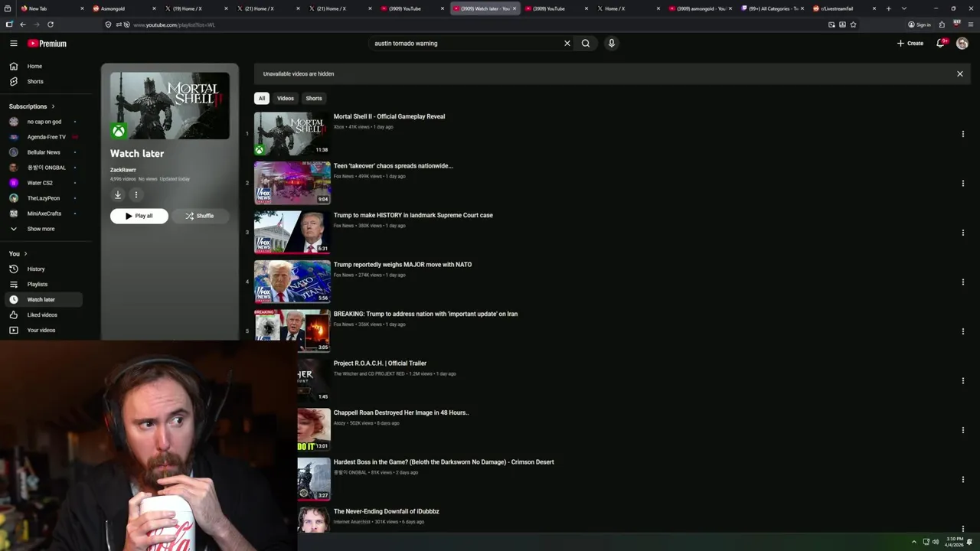This screenshot has height=551, width=980.
Task: Select the Shorts filter chip
Action: pos(314,99)
